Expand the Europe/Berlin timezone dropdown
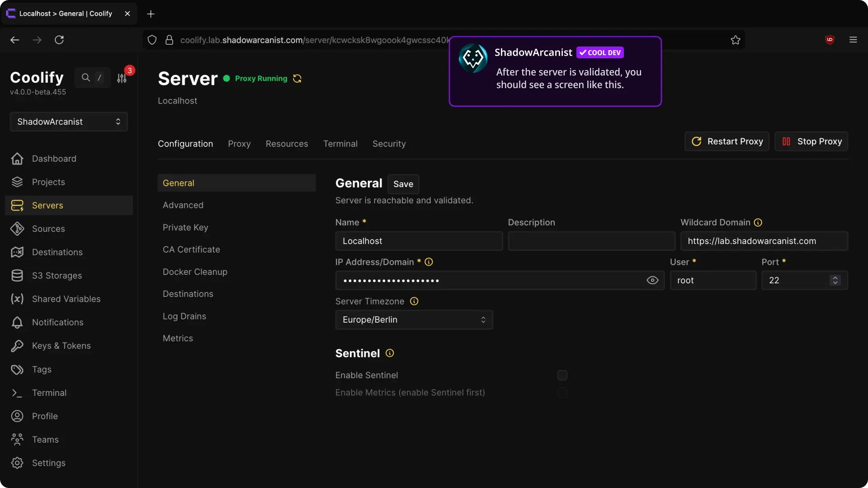The image size is (868, 488). coord(414,319)
